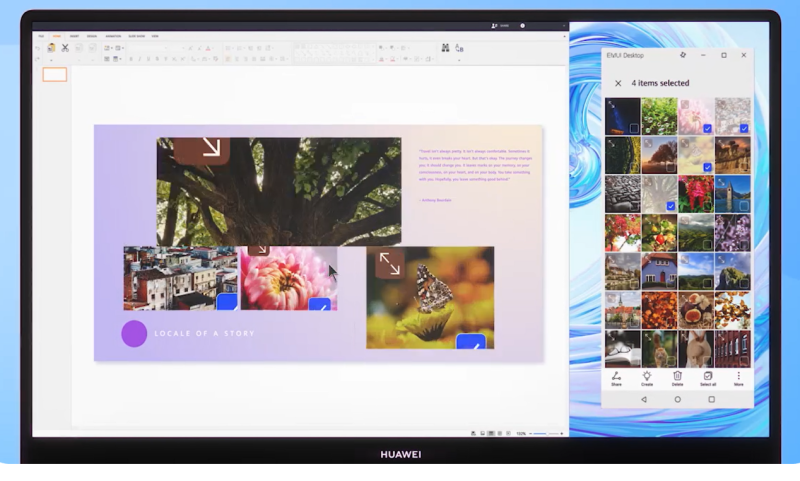Click the butterfly image on the slide
The width and height of the screenshot is (800, 481).
tap(430, 297)
